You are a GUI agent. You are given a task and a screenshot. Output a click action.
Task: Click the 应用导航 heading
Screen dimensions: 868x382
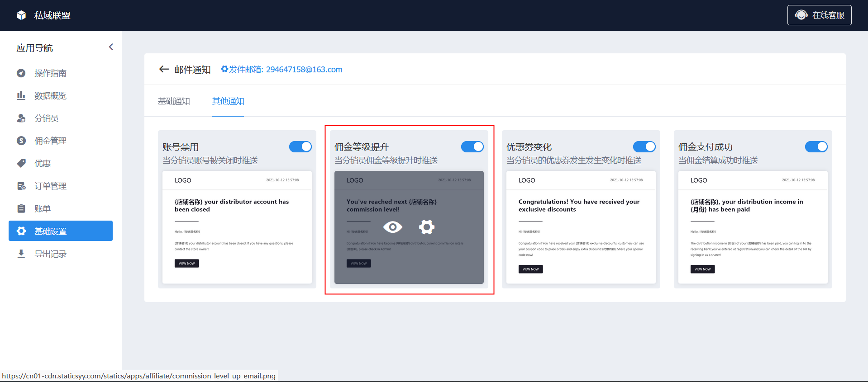pyautogui.click(x=35, y=48)
